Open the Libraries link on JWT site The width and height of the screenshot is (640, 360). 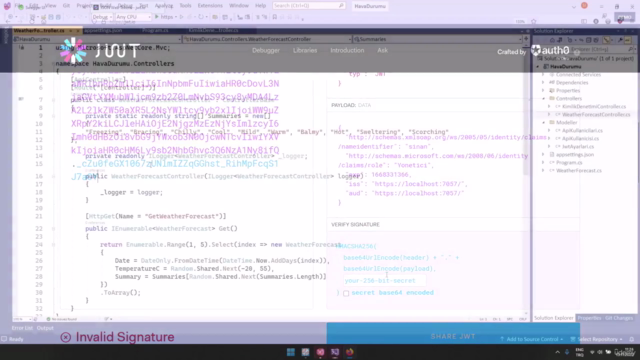[x=305, y=50]
